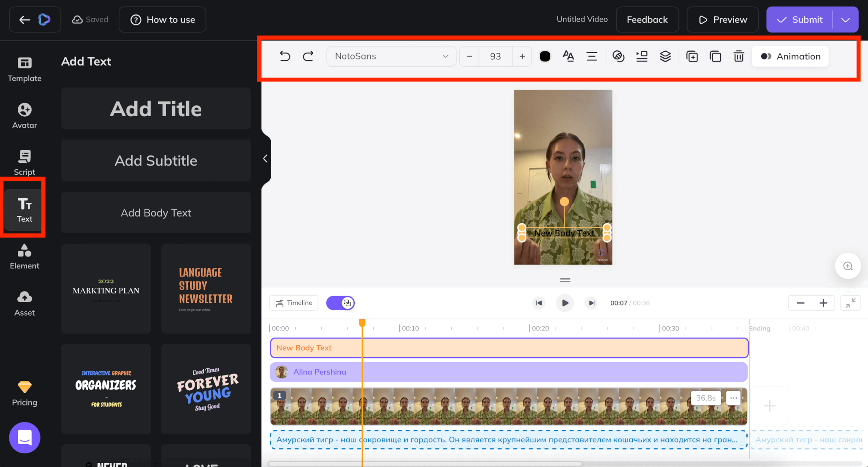The width and height of the screenshot is (868, 467).
Task: Open the black text color swatch
Action: (x=545, y=56)
